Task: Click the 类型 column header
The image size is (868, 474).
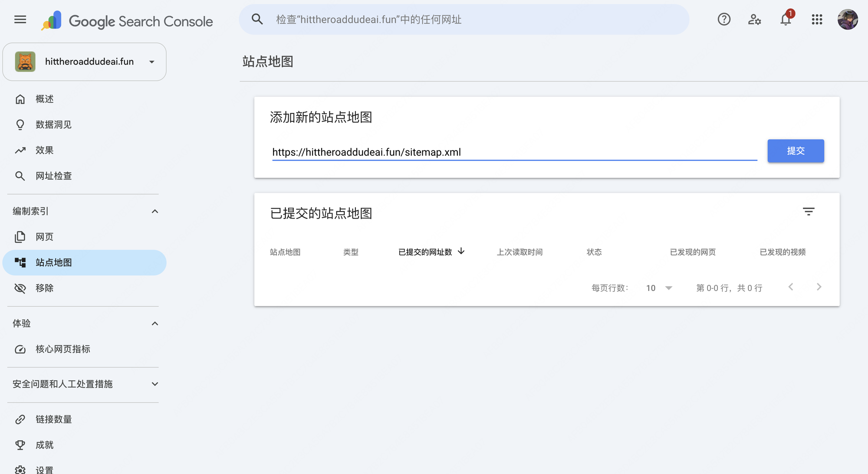Action: 351,252
